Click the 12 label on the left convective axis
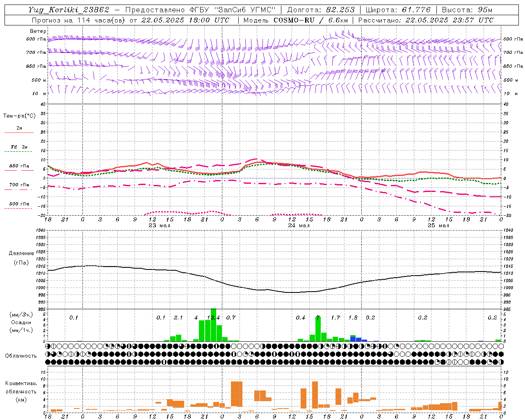Viewport: 525px width, 420px height. (x=43, y=372)
